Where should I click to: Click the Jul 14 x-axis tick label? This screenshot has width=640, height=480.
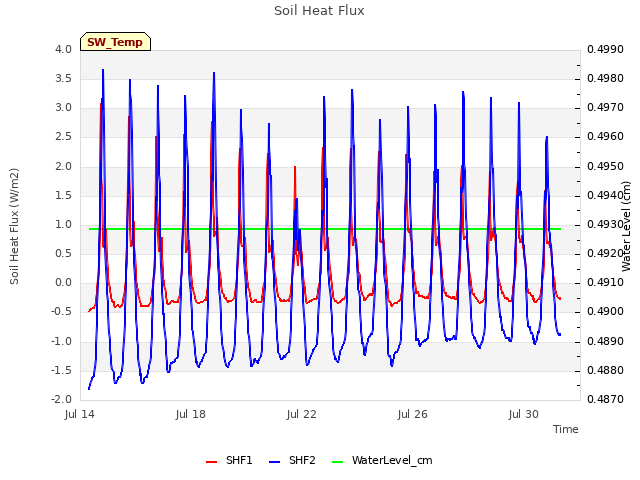click(80, 414)
